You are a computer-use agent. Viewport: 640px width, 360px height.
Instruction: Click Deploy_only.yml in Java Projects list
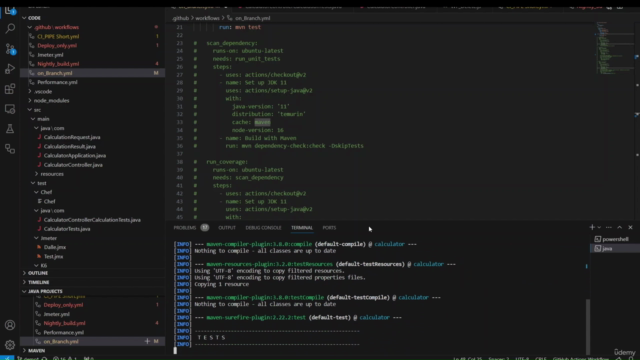tap(63, 305)
